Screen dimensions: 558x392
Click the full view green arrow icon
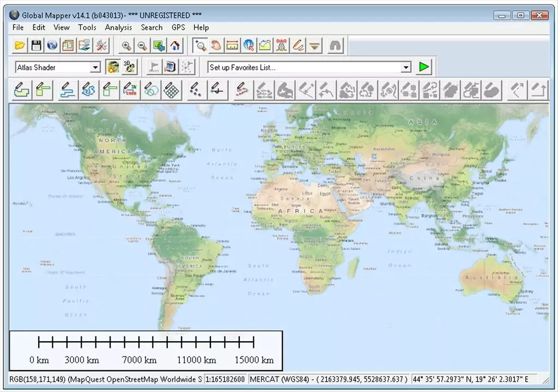(159, 46)
